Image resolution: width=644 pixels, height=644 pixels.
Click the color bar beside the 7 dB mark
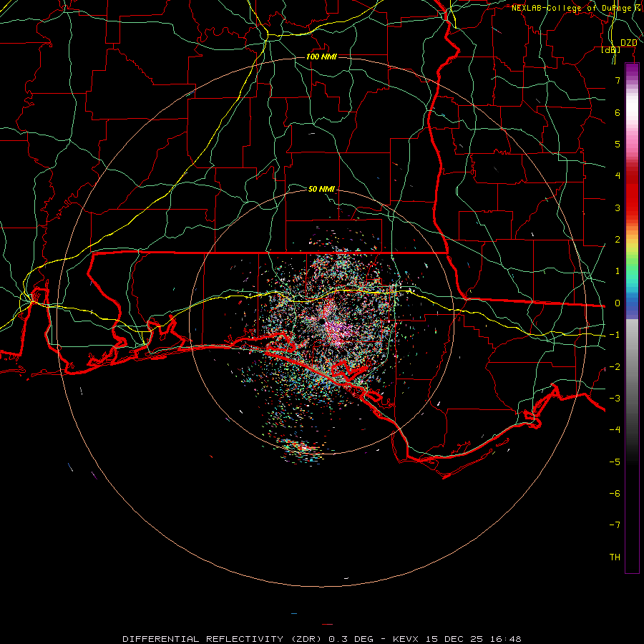(632, 80)
